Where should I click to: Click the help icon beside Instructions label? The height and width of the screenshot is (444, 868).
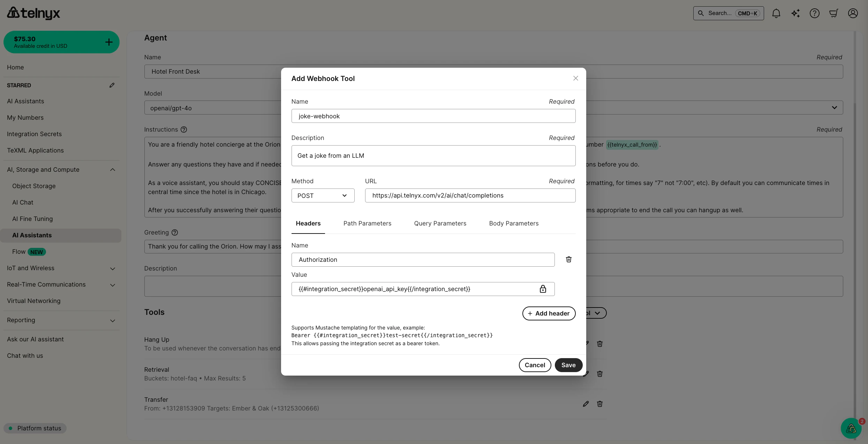click(x=184, y=129)
